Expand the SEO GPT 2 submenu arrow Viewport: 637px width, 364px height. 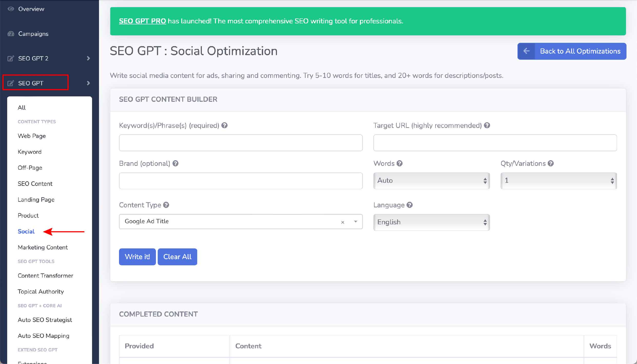coord(87,58)
